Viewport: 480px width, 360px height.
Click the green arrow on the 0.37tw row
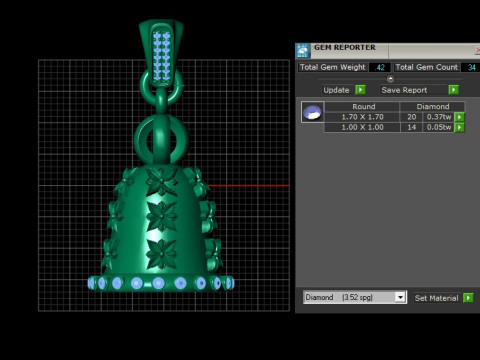459,117
